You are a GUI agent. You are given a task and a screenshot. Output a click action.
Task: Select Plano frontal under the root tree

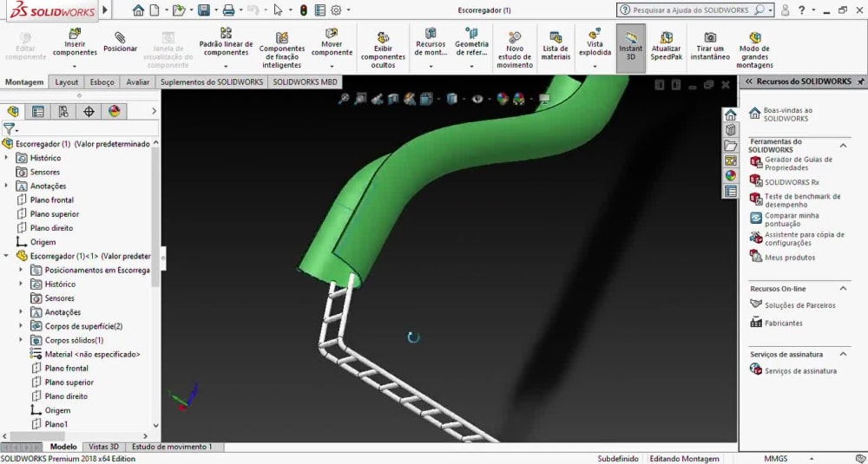click(x=51, y=199)
